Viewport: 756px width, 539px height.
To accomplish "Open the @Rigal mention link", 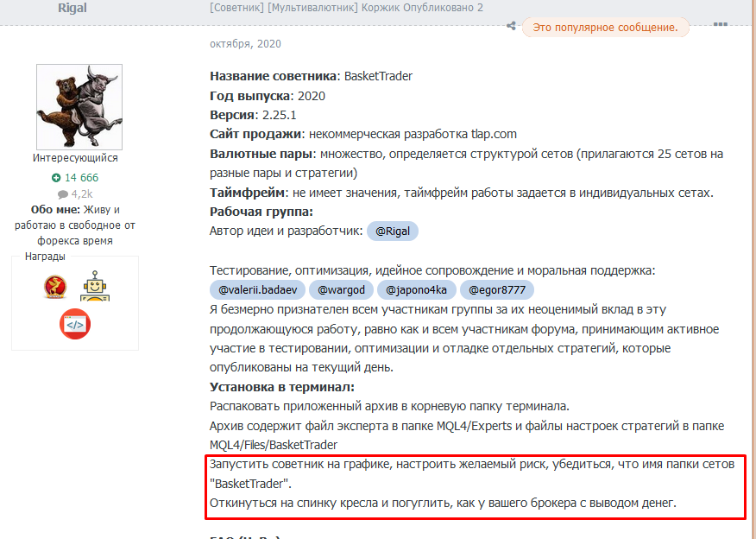I will click(393, 231).
